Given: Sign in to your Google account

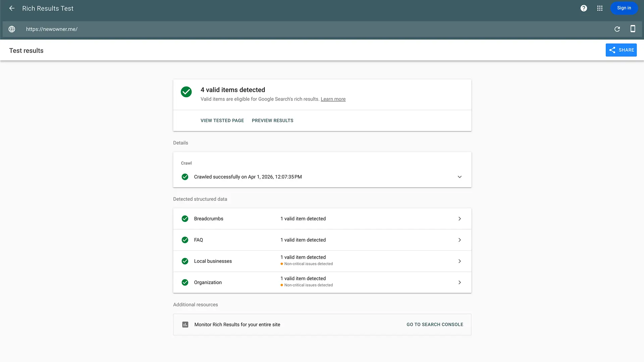Looking at the screenshot, I should click(x=624, y=8).
